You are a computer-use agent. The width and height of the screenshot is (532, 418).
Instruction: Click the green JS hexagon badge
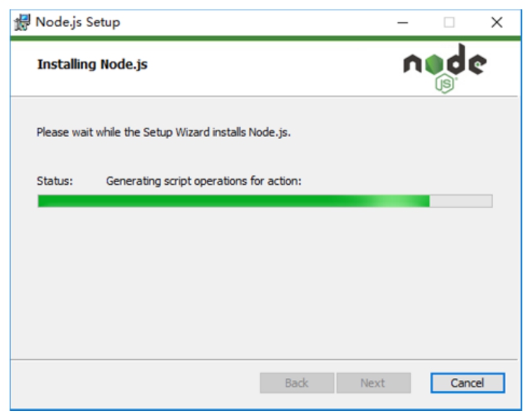pos(445,83)
